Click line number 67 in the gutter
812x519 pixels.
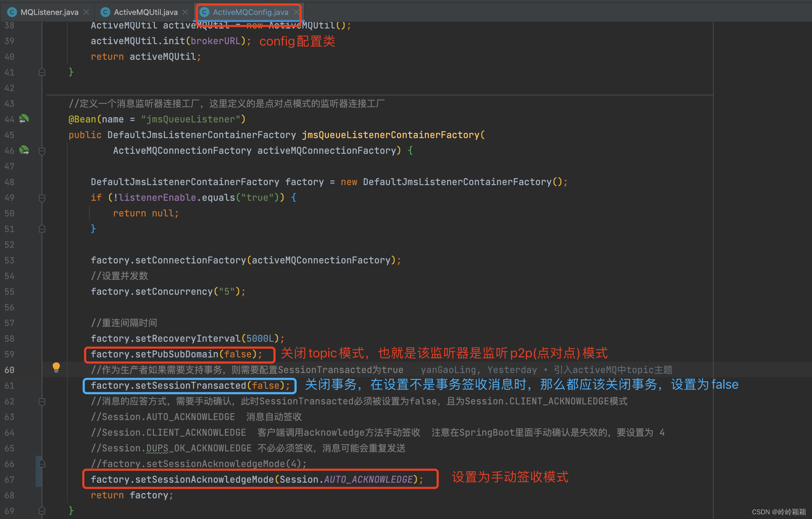point(10,479)
